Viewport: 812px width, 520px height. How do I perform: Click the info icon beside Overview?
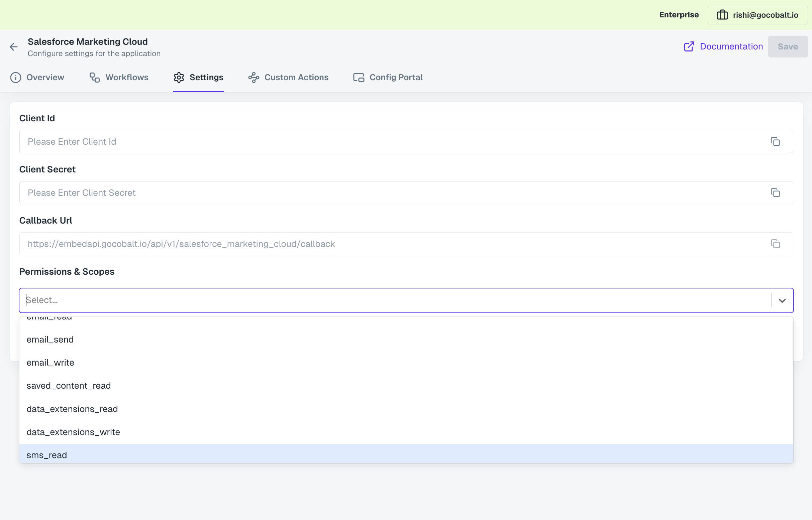(15, 77)
